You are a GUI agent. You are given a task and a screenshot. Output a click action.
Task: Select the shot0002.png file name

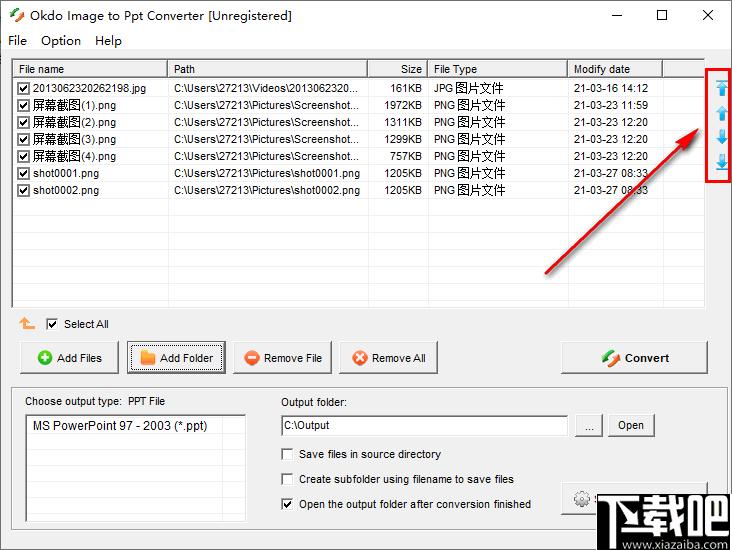click(x=66, y=190)
